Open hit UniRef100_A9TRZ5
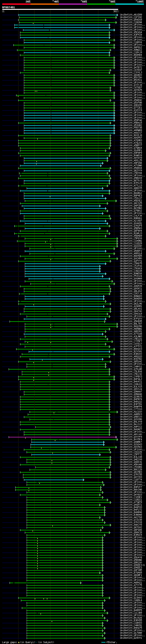146x644 pixels. point(131,90)
